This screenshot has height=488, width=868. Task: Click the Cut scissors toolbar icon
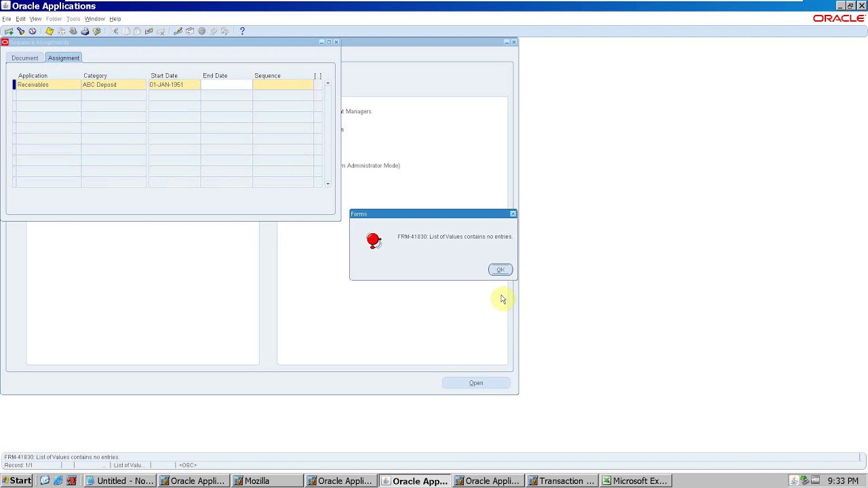point(114,31)
